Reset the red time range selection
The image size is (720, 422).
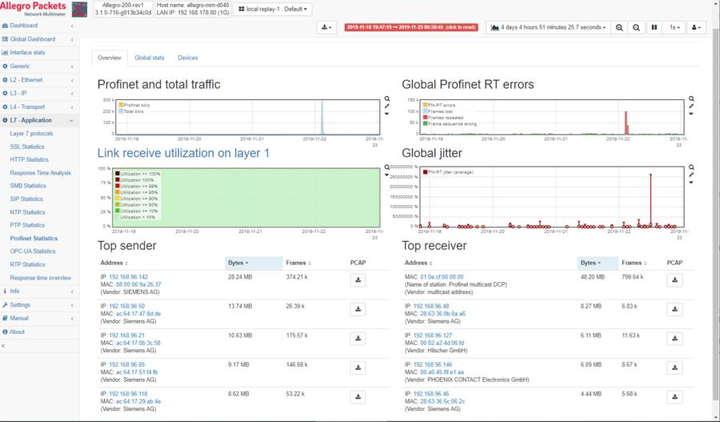click(x=411, y=28)
